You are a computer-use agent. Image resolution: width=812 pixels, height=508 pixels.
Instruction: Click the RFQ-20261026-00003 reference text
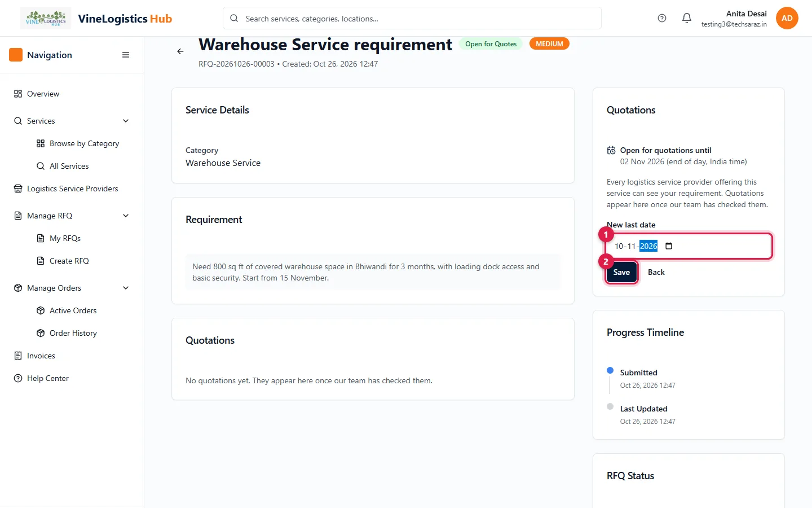pyautogui.click(x=236, y=64)
